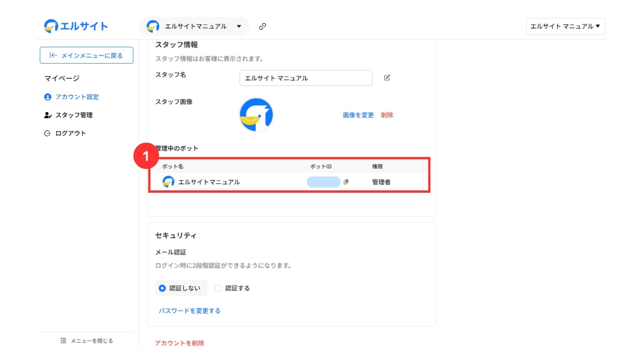Click ログアウト in the sidebar
Image resolution: width=644 pixels, height=362 pixels.
point(70,133)
